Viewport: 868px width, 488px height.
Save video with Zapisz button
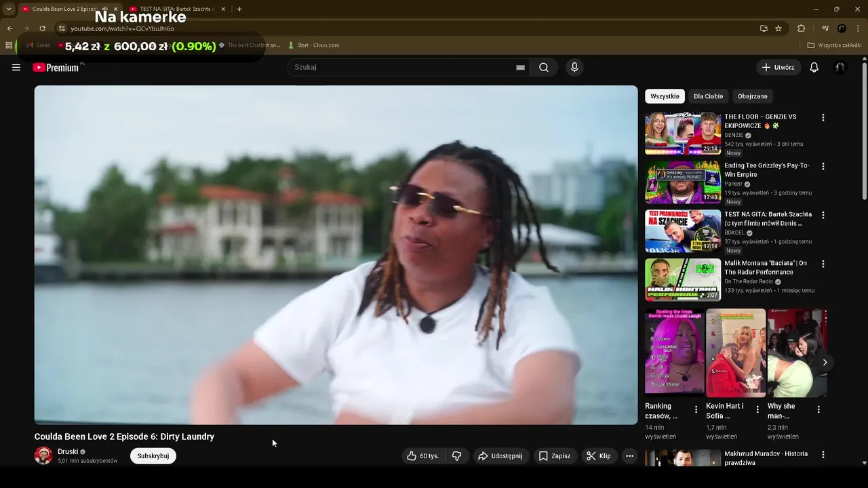pos(555,456)
